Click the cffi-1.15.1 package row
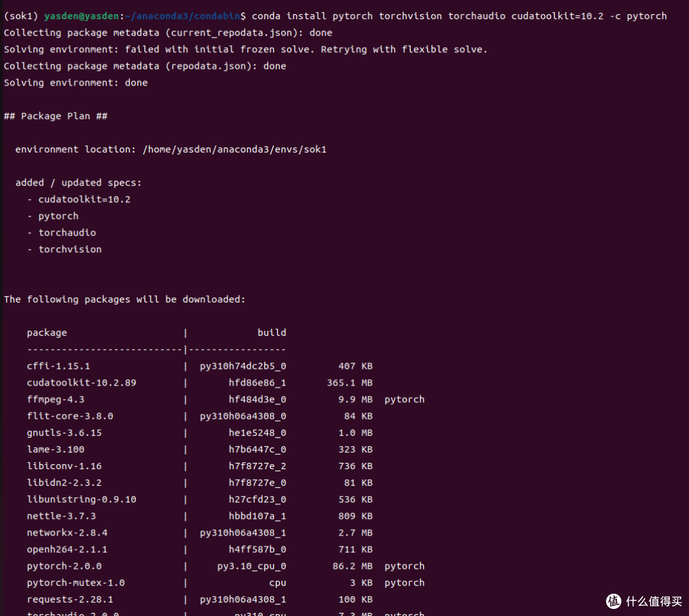 [58, 366]
